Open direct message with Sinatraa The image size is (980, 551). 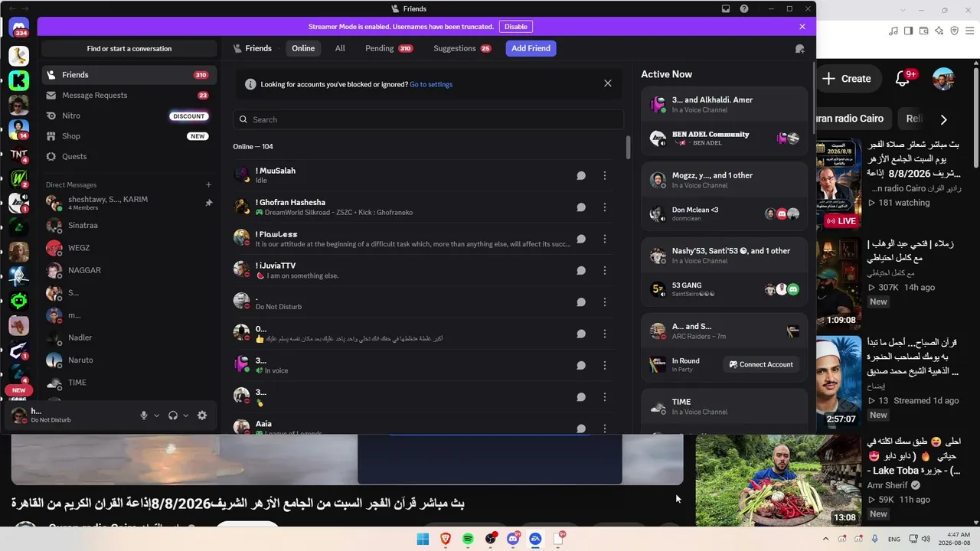pos(129,226)
